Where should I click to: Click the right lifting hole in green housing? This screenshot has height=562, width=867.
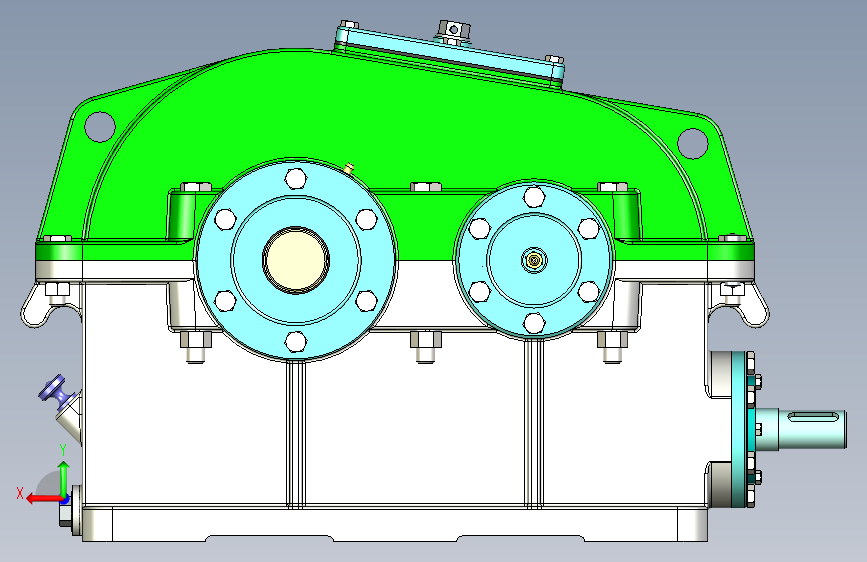[692, 143]
